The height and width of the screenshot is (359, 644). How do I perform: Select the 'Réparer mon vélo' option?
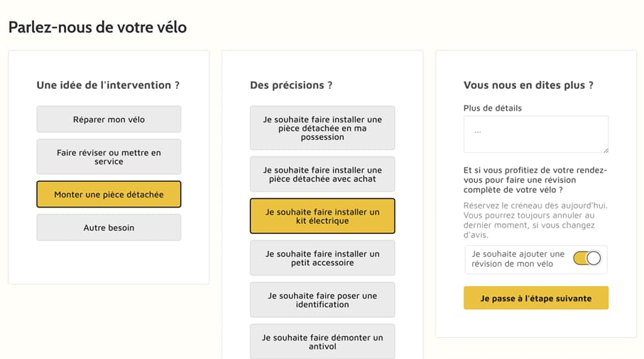109,119
